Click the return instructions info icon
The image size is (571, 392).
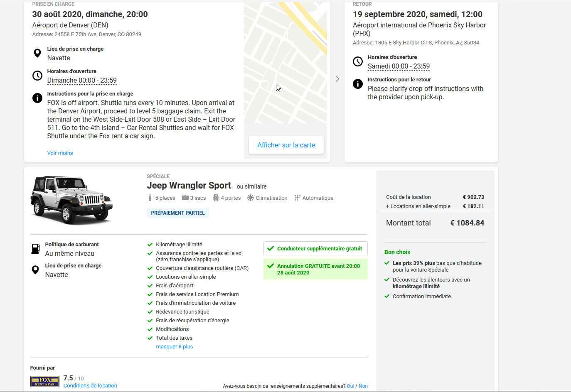pyautogui.click(x=358, y=84)
